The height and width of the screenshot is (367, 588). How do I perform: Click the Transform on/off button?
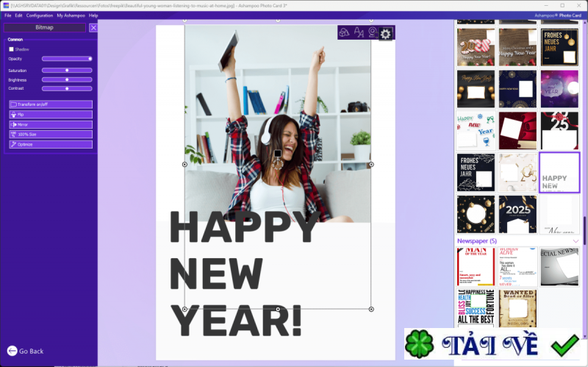pos(51,104)
